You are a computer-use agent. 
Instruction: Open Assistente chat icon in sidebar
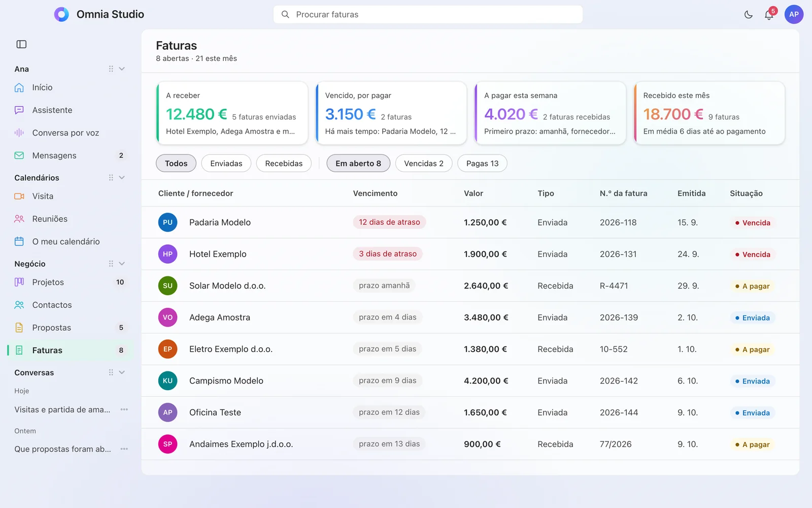[x=19, y=110]
